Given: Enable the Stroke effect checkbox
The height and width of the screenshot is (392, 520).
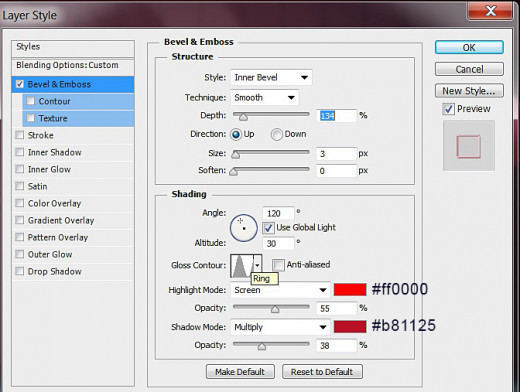Looking at the screenshot, I should click(x=20, y=135).
